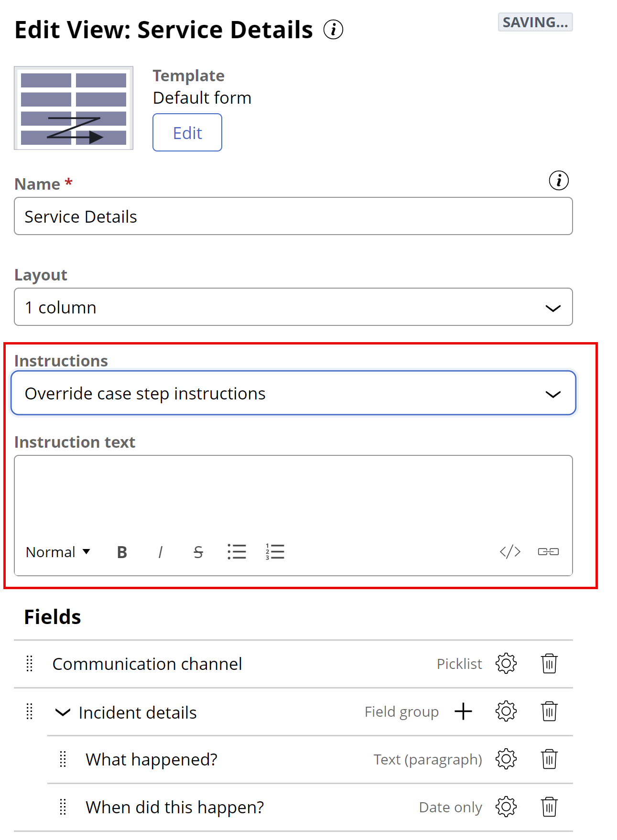617x840 pixels.
Task: Open settings for 'When did this happen?'
Action: [506, 807]
